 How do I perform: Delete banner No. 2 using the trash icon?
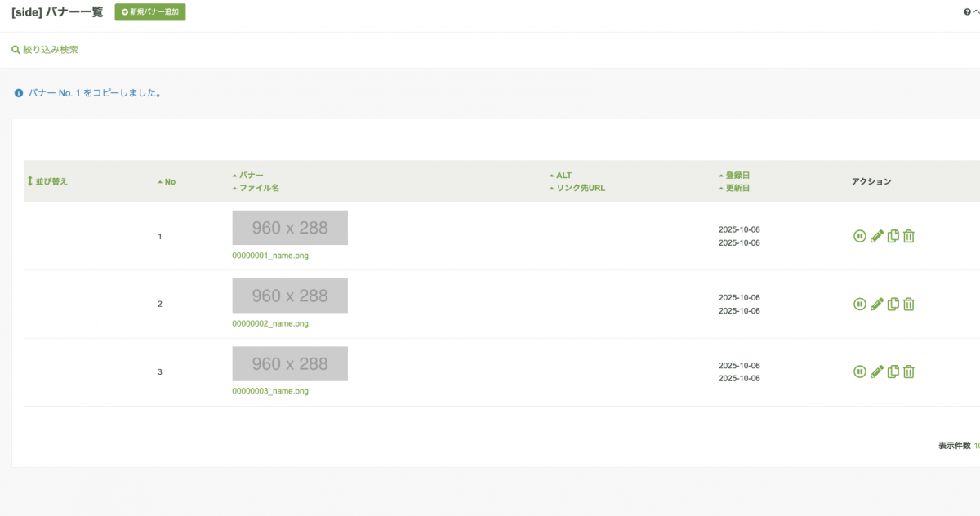point(909,304)
